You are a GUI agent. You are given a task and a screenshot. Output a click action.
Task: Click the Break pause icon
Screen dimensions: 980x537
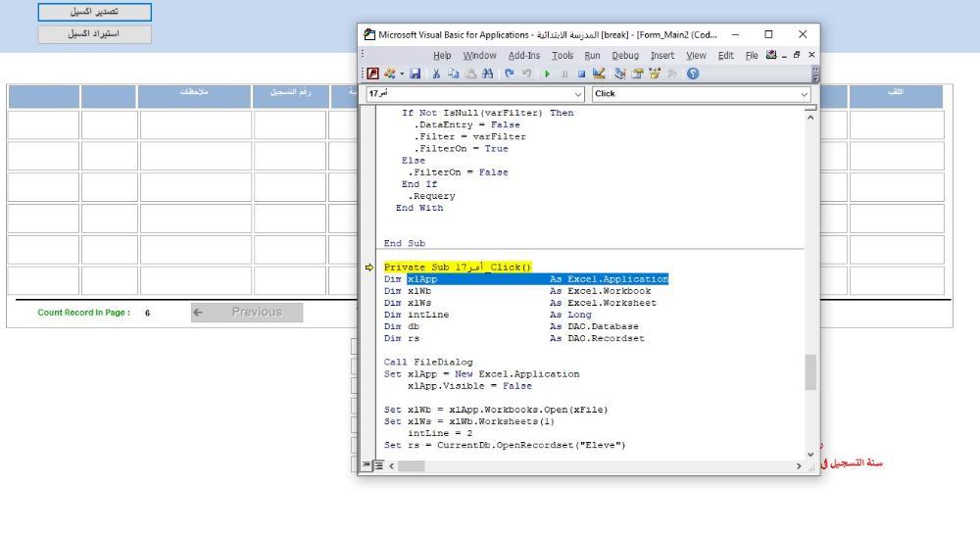564,73
